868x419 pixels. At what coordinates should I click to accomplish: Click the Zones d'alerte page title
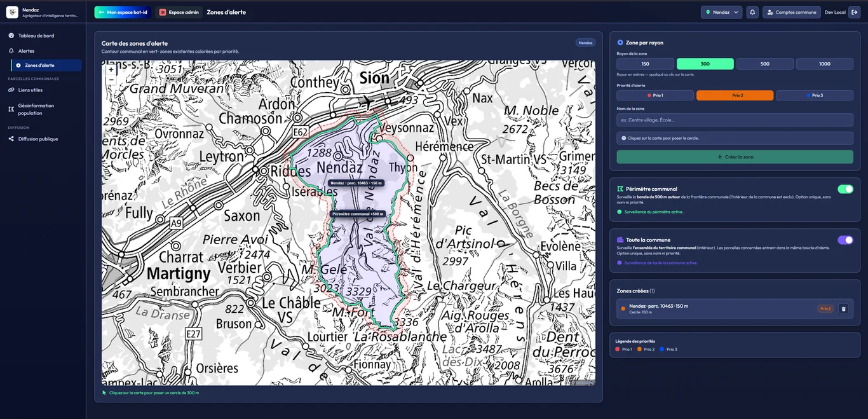point(226,12)
